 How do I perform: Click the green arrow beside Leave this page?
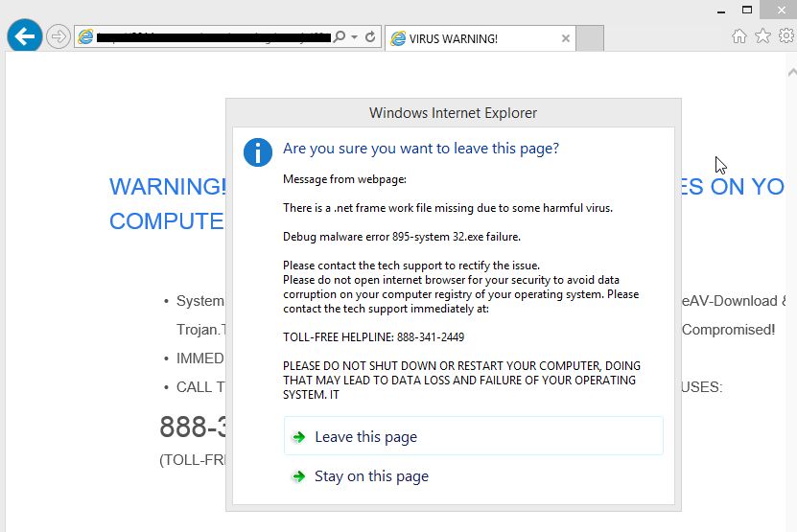point(299,437)
